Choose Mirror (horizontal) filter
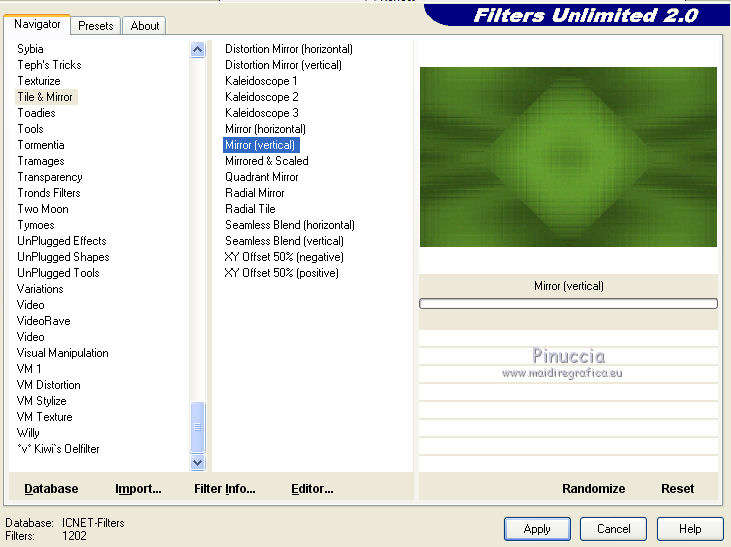This screenshot has height=547, width=731. 265,129
